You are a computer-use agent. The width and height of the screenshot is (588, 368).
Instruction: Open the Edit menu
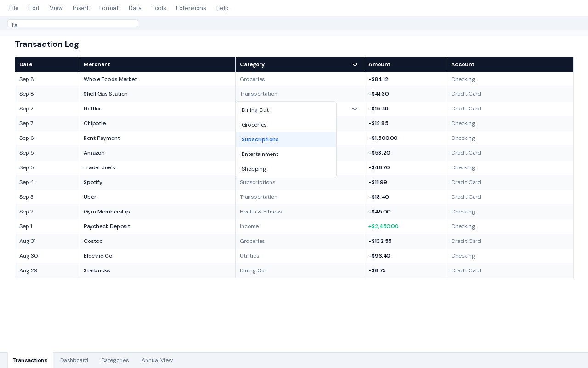pyautogui.click(x=34, y=8)
